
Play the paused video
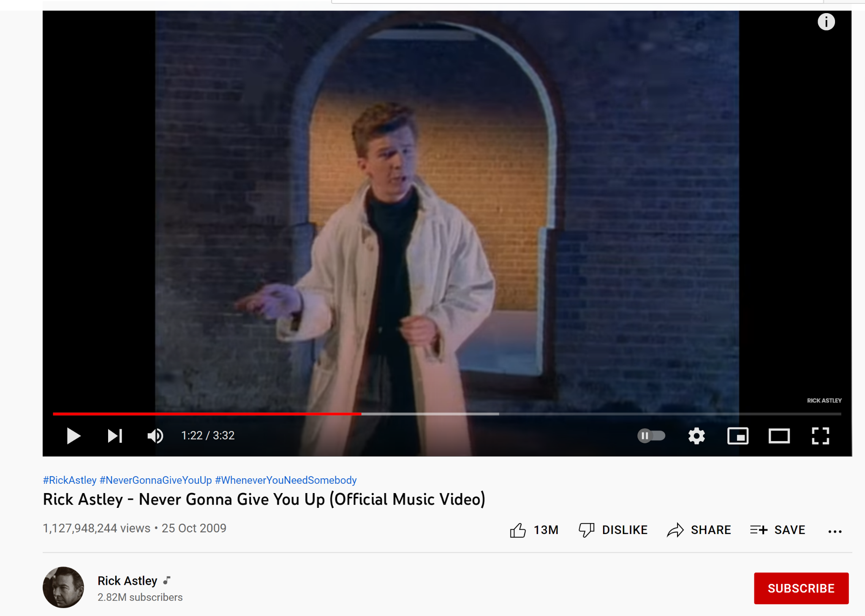[x=74, y=436]
